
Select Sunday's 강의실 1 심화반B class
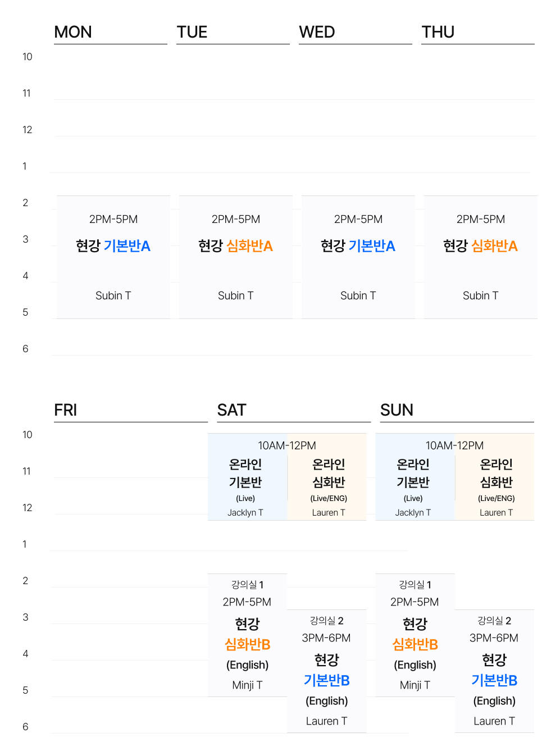pos(415,635)
